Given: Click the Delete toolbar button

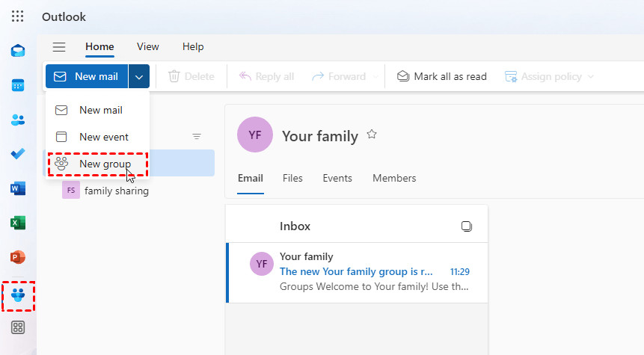Looking at the screenshot, I should [191, 76].
